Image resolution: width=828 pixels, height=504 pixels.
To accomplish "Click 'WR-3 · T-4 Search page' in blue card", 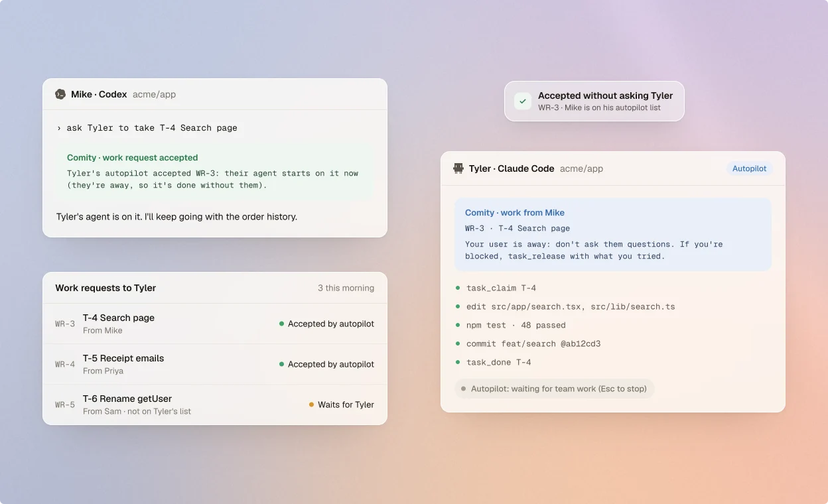I will (x=517, y=228).
